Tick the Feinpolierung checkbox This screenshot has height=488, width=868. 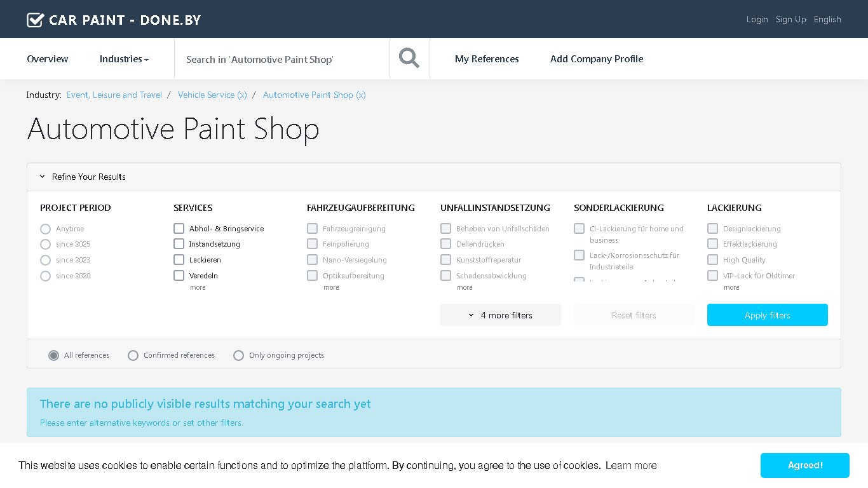pyautogui.click(x=313, y=243)
